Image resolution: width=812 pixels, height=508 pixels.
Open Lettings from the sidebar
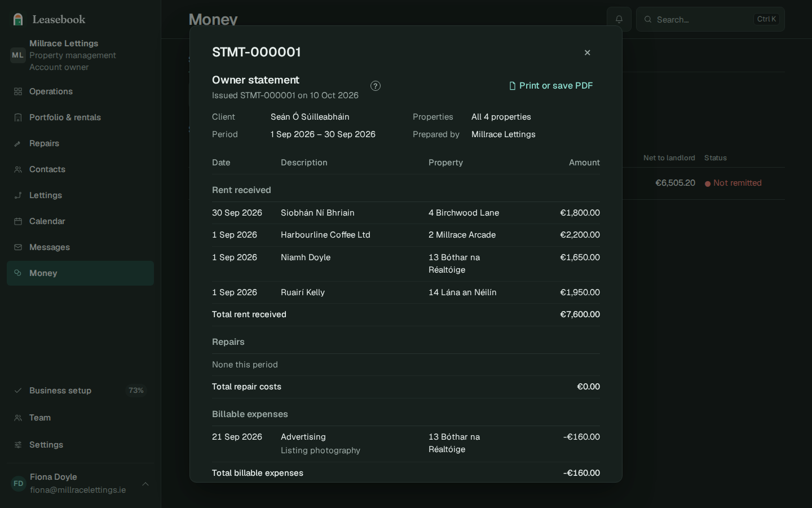80,195
